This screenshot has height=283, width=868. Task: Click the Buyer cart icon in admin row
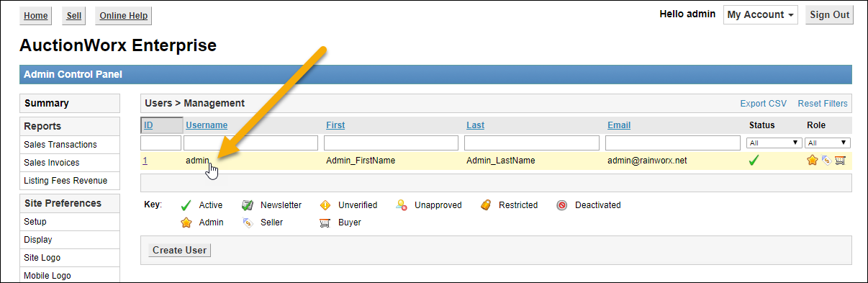coord(839,161)
